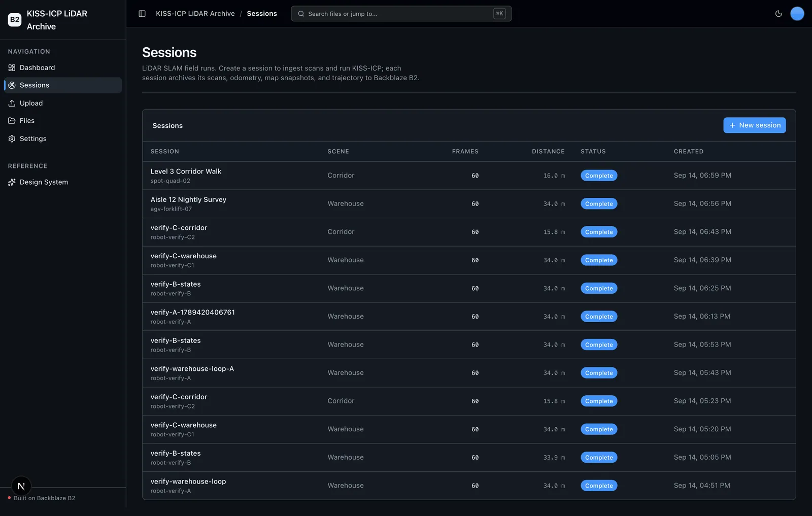Open the Next.js dev tools badge
Screen dimensions: 812x516
[21, 486]
